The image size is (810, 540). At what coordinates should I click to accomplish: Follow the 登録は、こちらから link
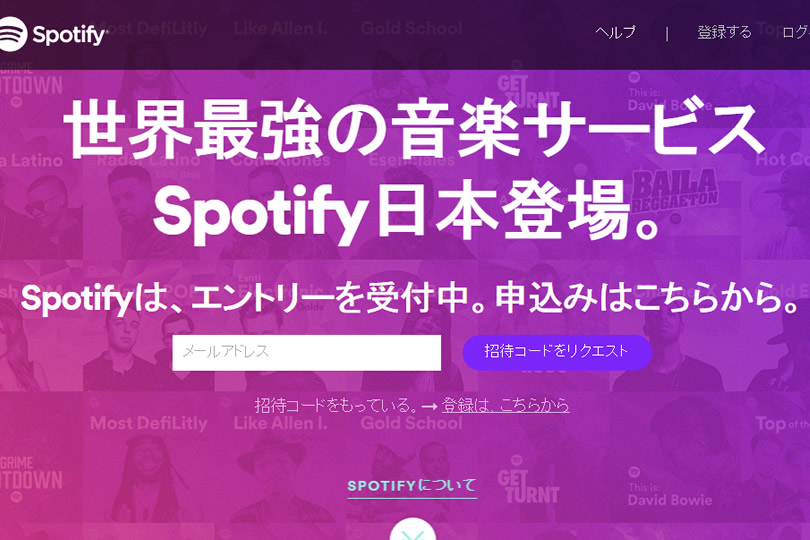click(505, 405)
